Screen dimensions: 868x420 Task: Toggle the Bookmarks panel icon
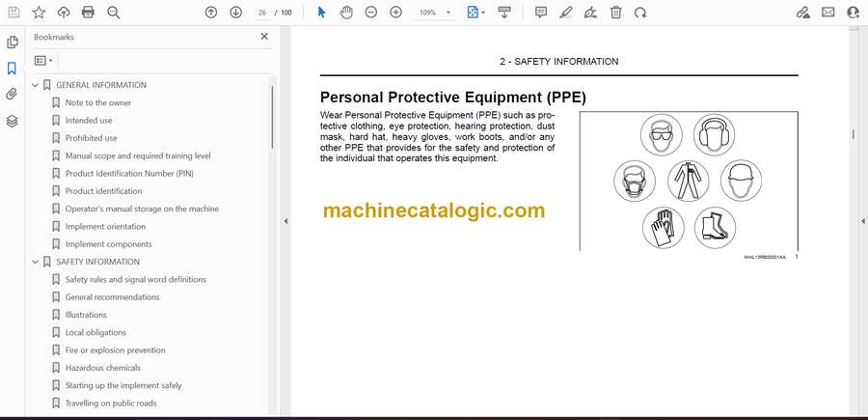(x=12, y=69)
